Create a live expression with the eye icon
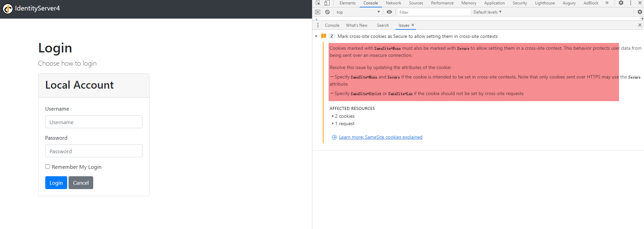The height and width of the screenshot is (229, 644). click(389, 12)
